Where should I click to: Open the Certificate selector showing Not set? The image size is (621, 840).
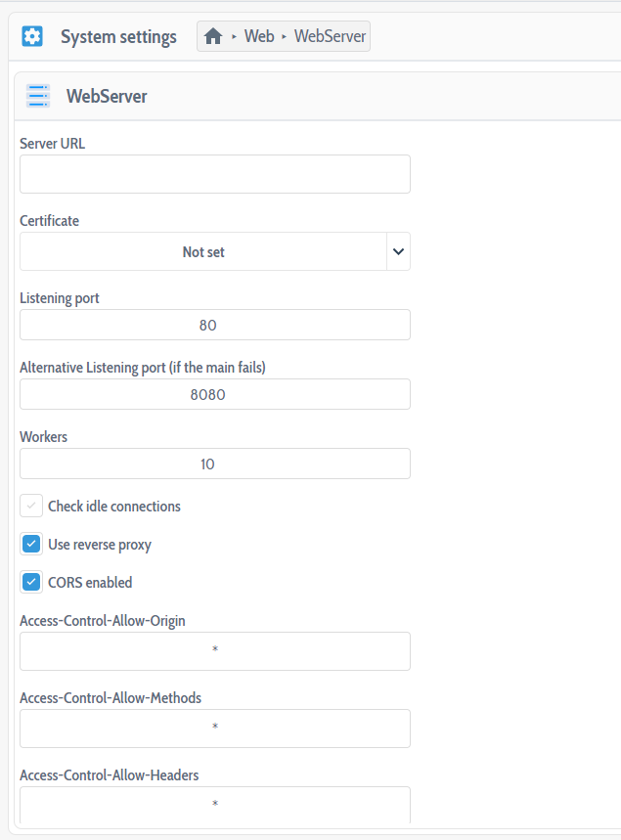pyautogui.click(x=202, y=251)
